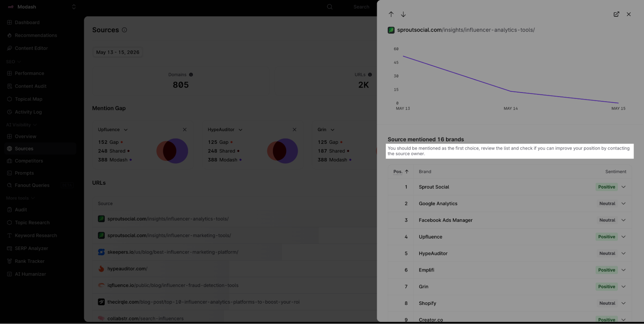Image resolution: width=644 pixels, height=324 pixels.
Task: Click the search magnifier icon
Action: pos(329,7)
